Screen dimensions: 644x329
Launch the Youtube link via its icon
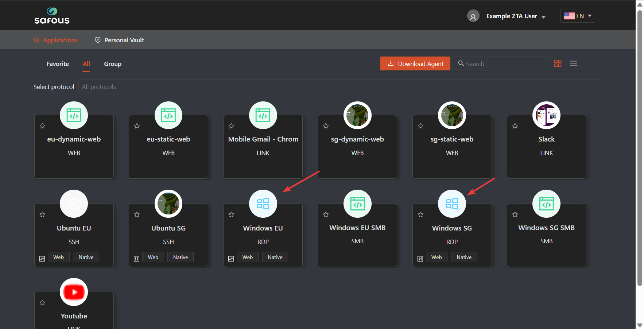pyautogui.click(x=74, y=292)
